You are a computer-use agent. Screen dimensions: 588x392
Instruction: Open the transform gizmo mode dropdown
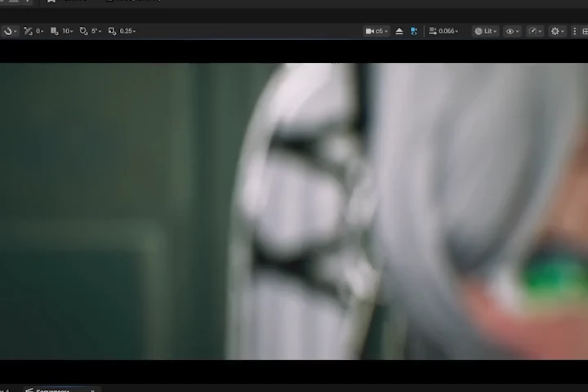tap(10, 31)
